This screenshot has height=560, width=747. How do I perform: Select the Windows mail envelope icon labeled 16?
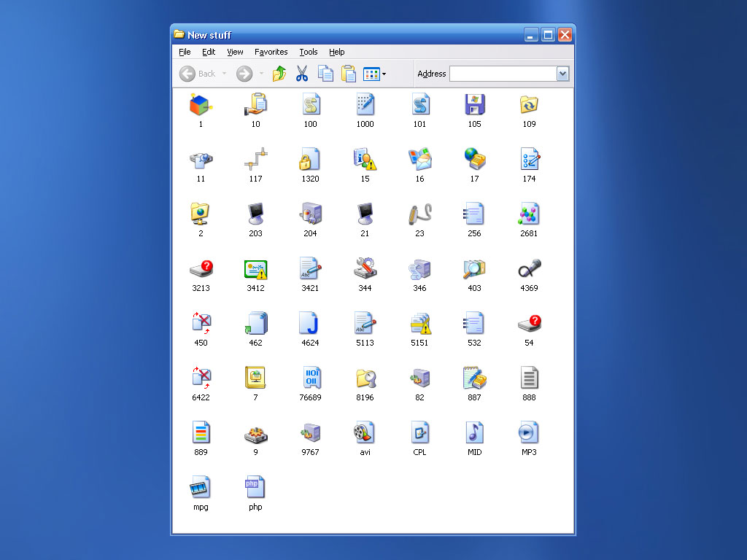[419, 160]
